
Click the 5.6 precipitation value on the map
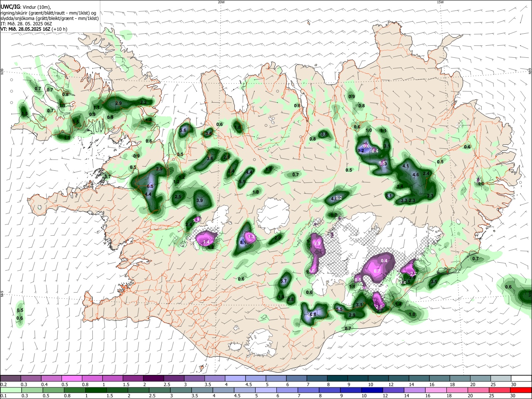coord(183,131)
